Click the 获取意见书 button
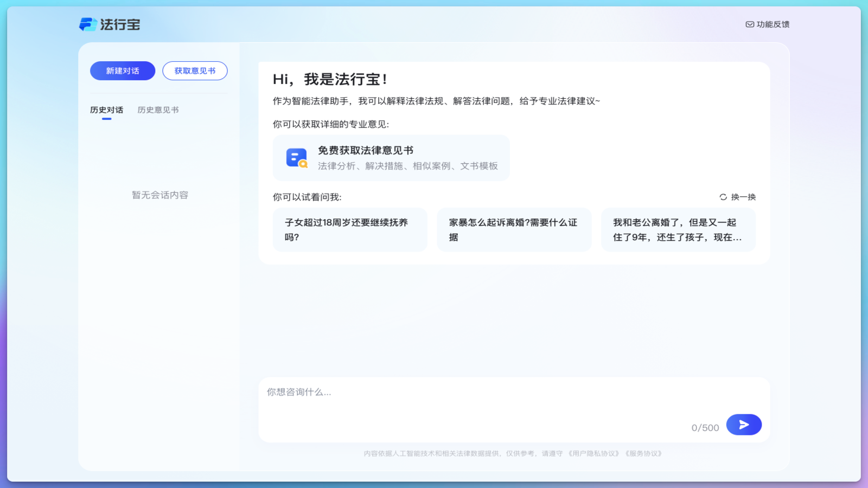The width and height of the screenshot is (868, 488). point(195,70)
